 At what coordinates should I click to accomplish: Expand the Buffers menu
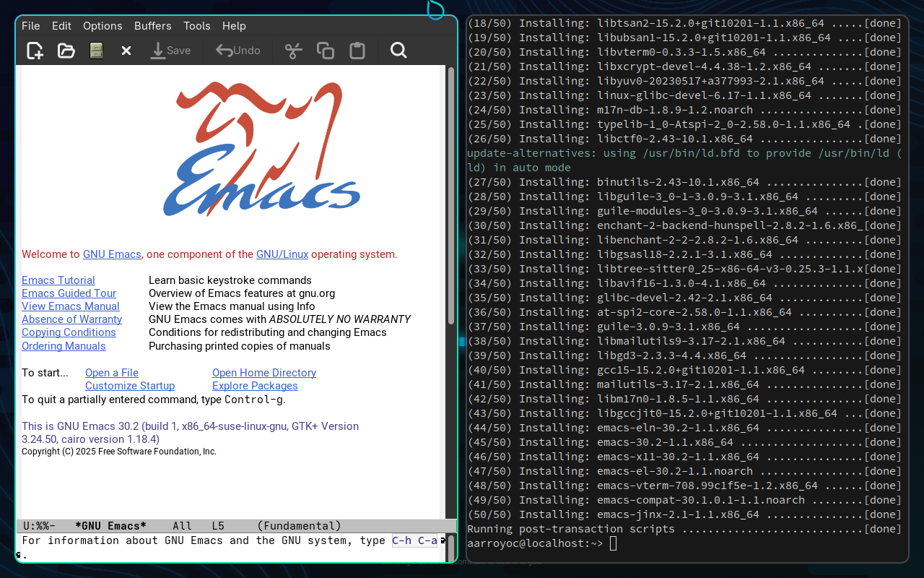(152, 26)
